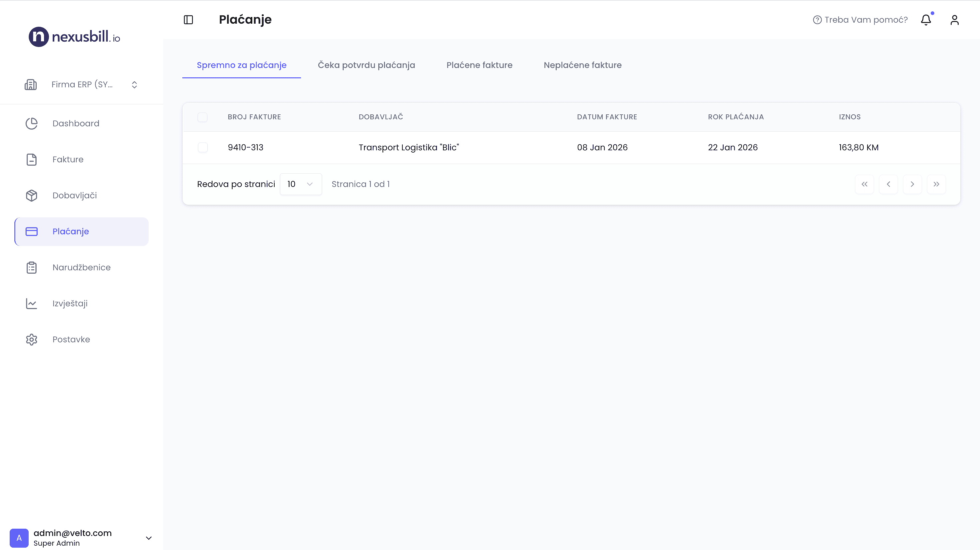Switch to Plaćene fakture tab
Screen dimensions: 980x550
pyautogui.click(x=479, y=65)
